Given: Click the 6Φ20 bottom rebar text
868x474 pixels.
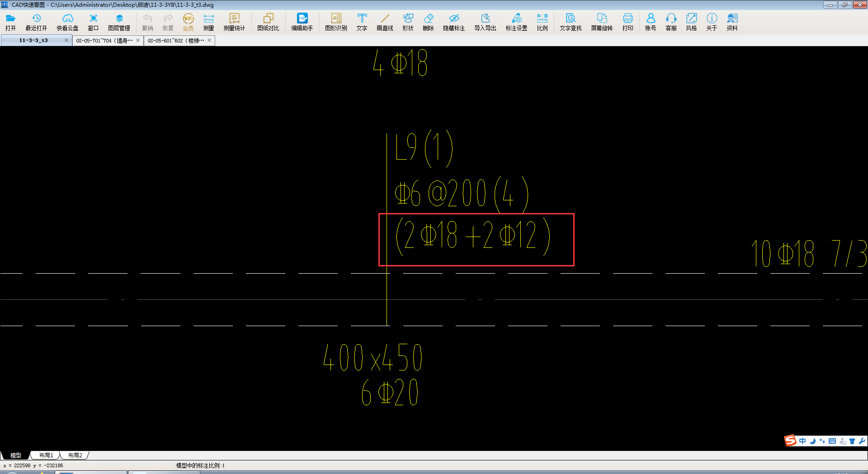Looking at the screenshot, I should point(390,392).
